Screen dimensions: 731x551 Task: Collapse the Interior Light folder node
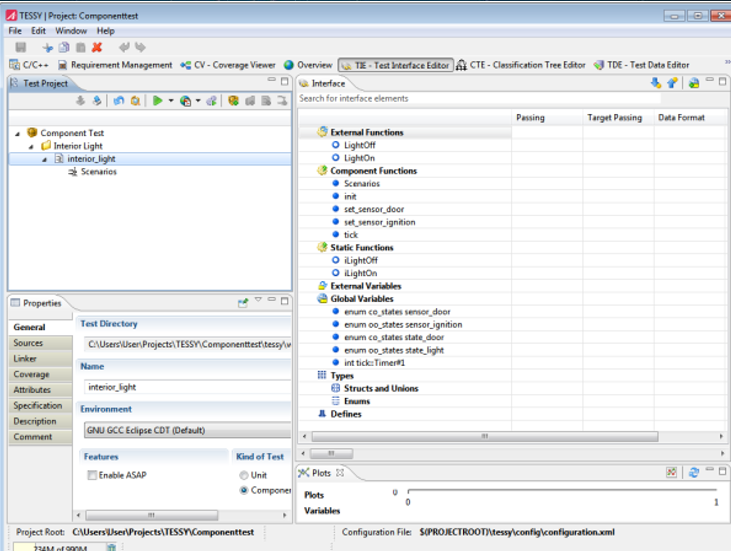(31, 147)
